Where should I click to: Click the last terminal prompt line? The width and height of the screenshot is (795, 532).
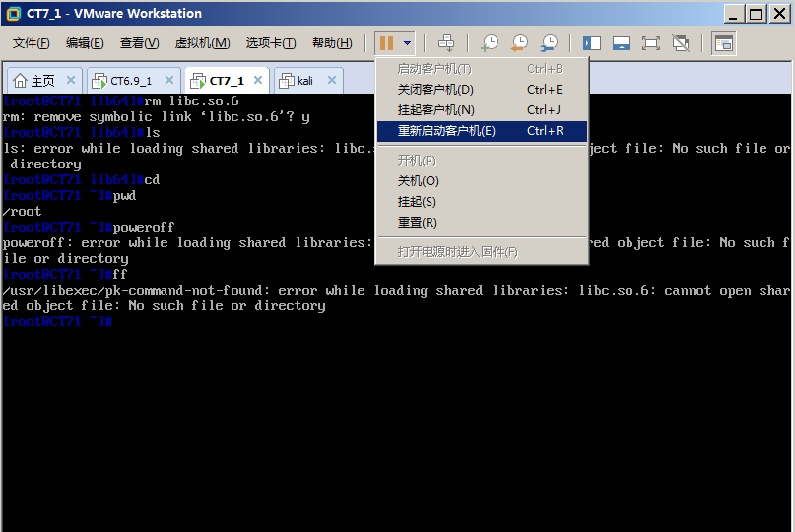(58, 321)
